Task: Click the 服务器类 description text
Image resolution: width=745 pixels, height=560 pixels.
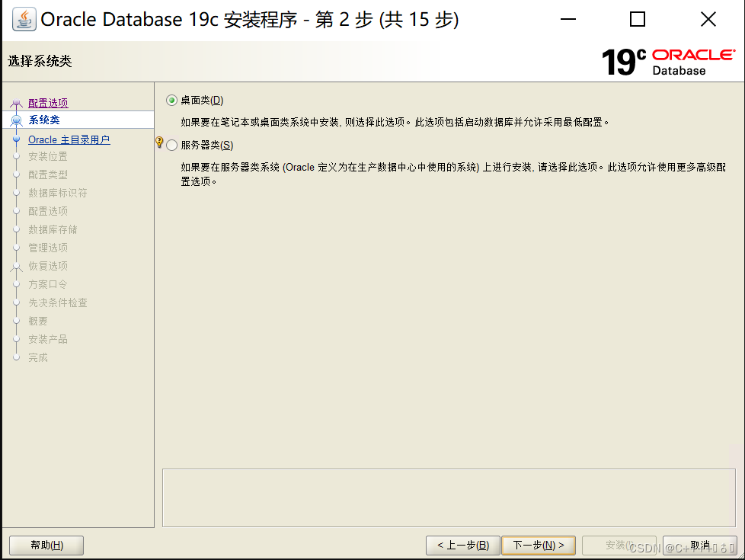Action: click(453, 174)
